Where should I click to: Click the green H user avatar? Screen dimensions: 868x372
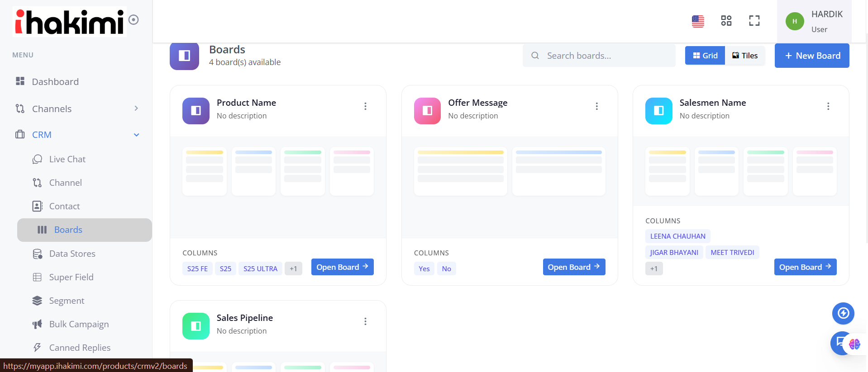795,21
